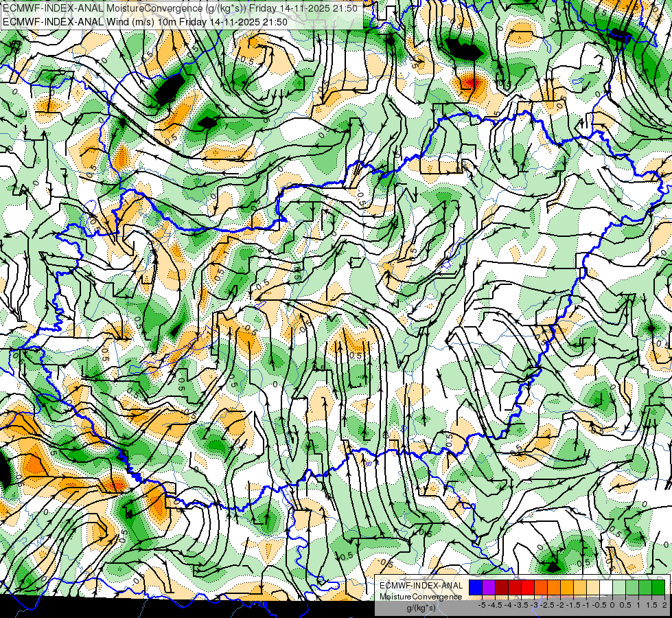Click the legend tick label -1.5
Viewport: 672px width, 618px height.
pyautogui.click(x=573, y=605)
